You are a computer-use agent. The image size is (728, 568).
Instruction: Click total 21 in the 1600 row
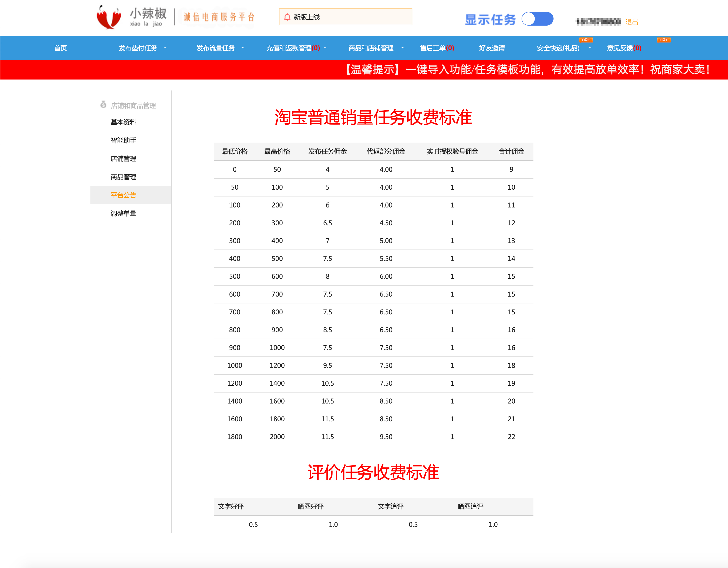pyautogui.click(x=511, y=419)
